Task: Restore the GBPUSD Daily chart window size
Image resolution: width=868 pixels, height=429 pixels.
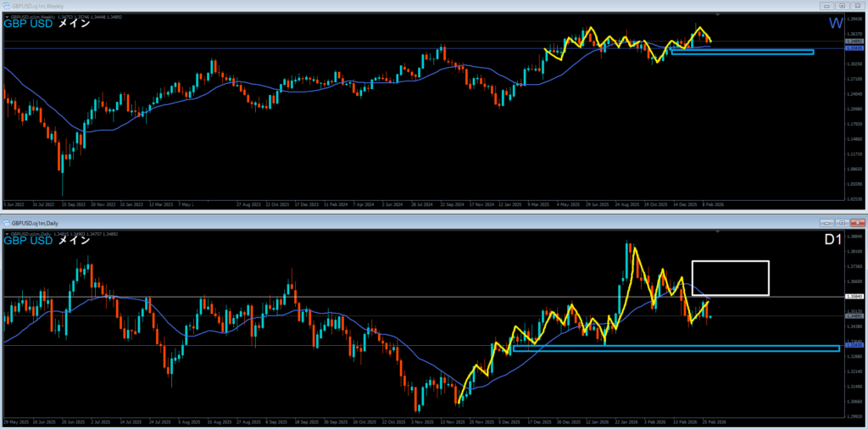Action: [x=840, y=221]
